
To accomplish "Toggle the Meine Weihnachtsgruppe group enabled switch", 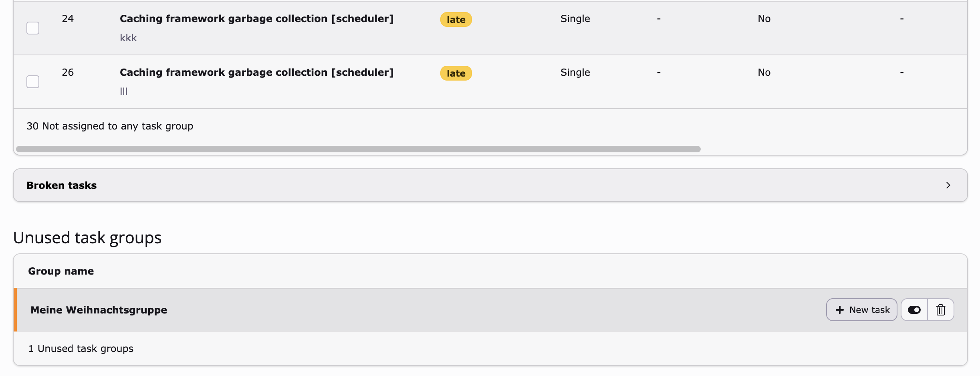I will pyautogui.click(x=914, y=310).
